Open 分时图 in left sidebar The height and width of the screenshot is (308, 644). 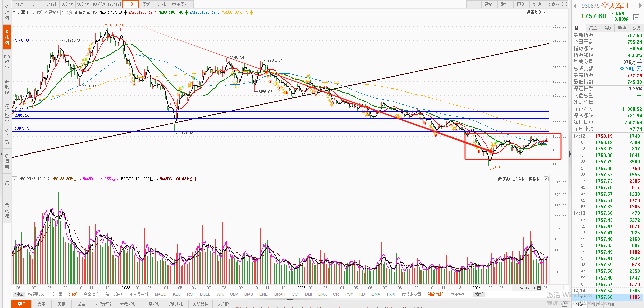tap(7, 12)
